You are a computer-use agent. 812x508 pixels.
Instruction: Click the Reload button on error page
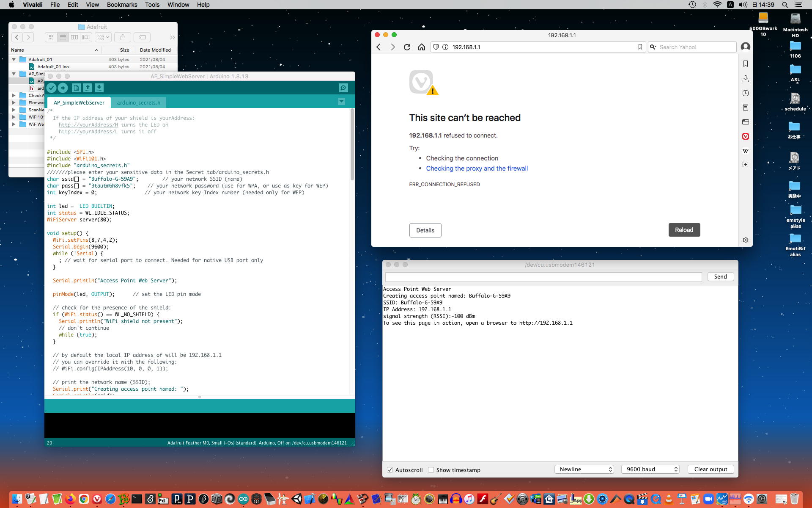[x=684, y=230]
